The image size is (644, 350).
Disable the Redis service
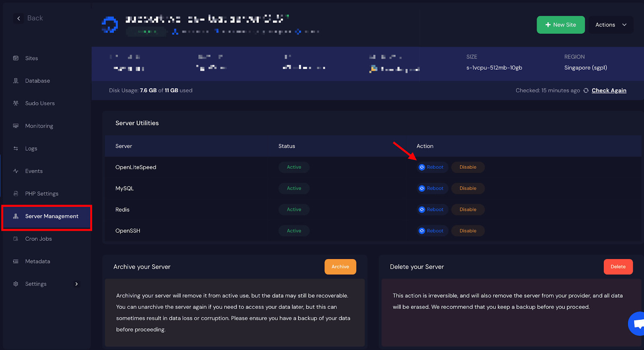tap(468, 209)
